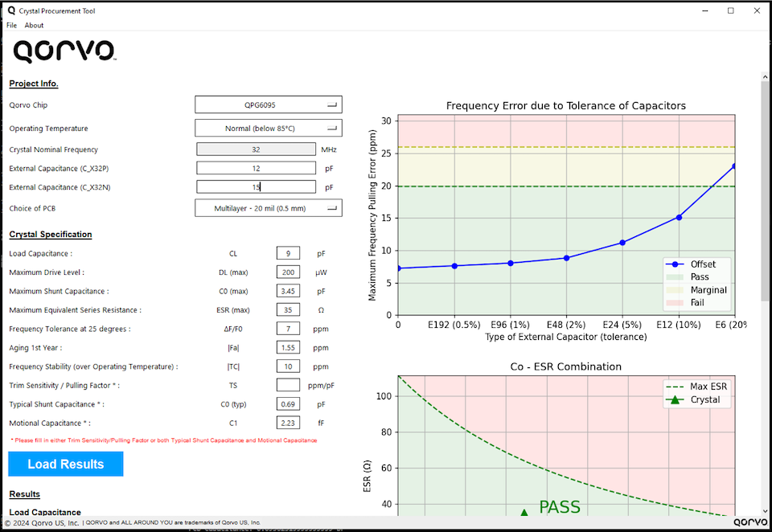This screenshot has height=532, width=772.
Task: Click the blue data point at E24 (5%)
Action: click(x=622, y=243)
